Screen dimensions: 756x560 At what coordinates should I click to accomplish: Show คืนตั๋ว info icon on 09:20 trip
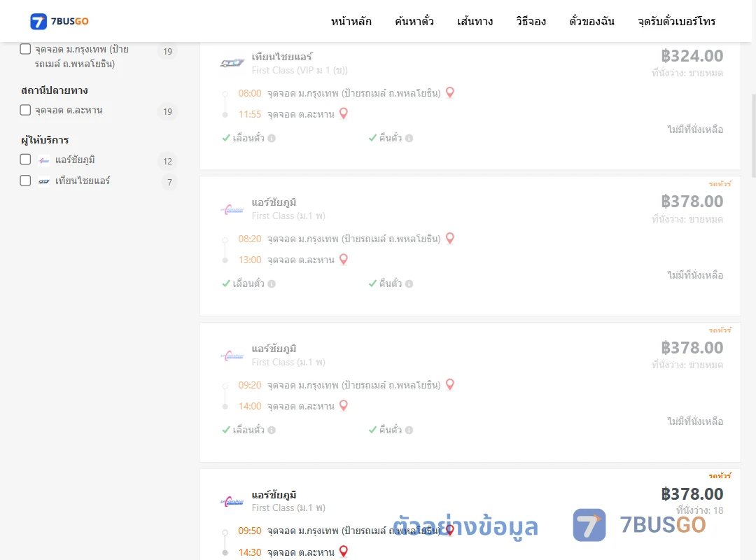click(x=409, y=430)
